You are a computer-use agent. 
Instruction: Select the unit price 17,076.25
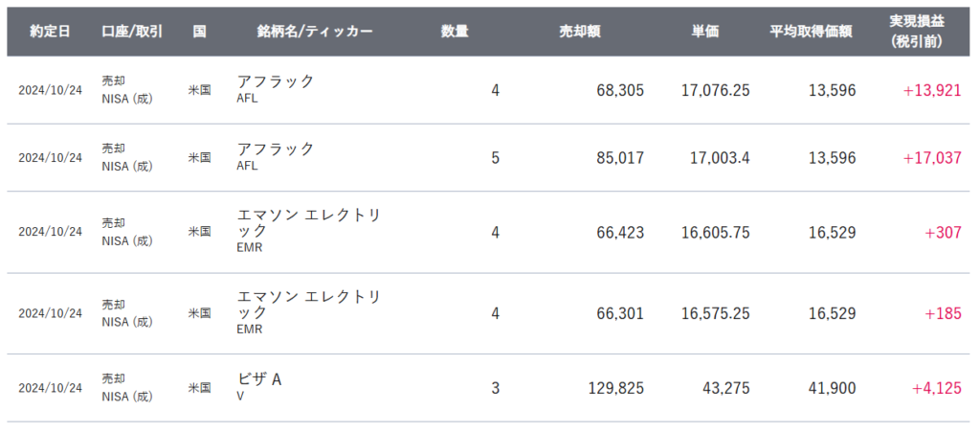[x=715, y=90]
